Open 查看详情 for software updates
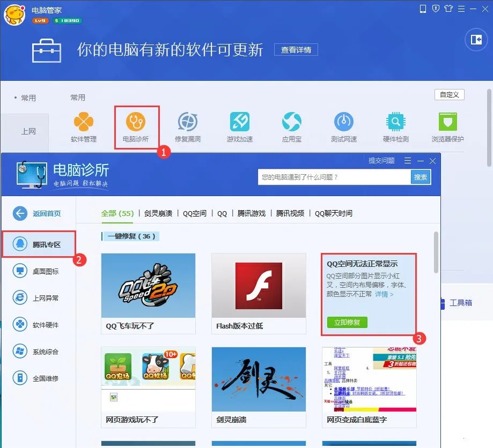Viewport: 493px width, 448px height. coord(296,49)
